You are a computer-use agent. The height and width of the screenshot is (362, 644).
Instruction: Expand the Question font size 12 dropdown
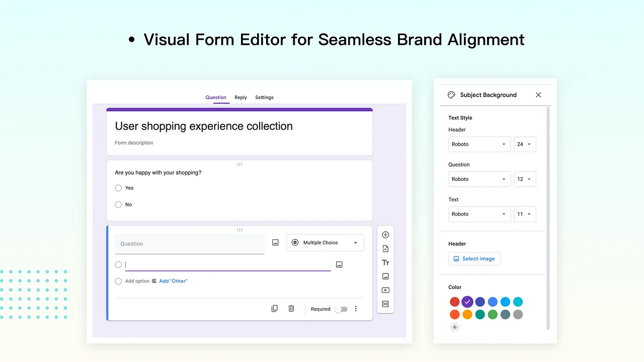(x=524, y=179)
